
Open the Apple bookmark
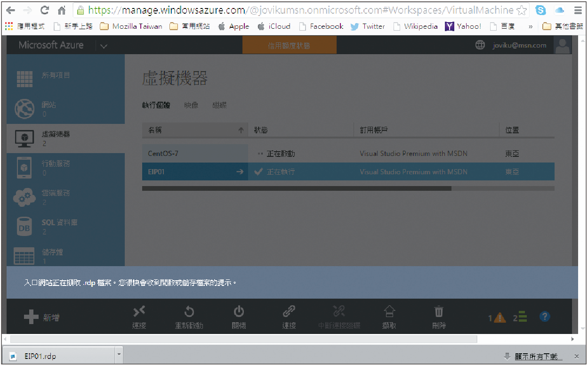[234, 26]
